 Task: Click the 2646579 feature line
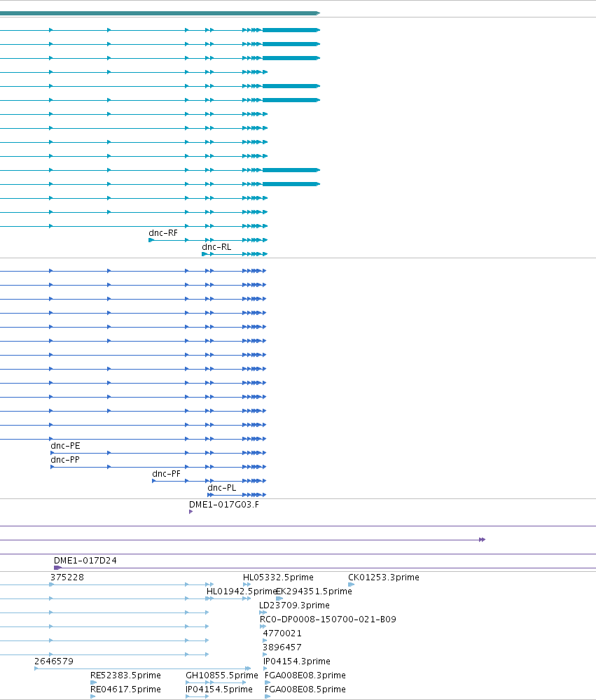pyautogui.click(x=143, y=668)
